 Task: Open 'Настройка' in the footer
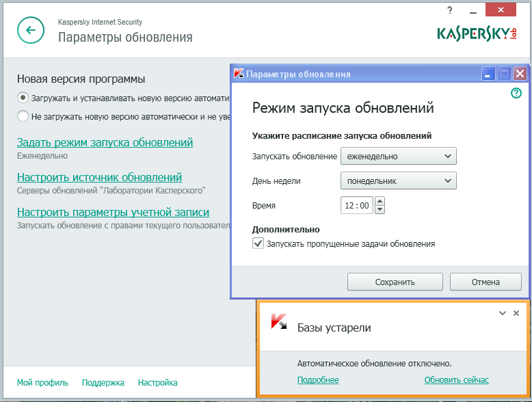(x=158, y=383)
